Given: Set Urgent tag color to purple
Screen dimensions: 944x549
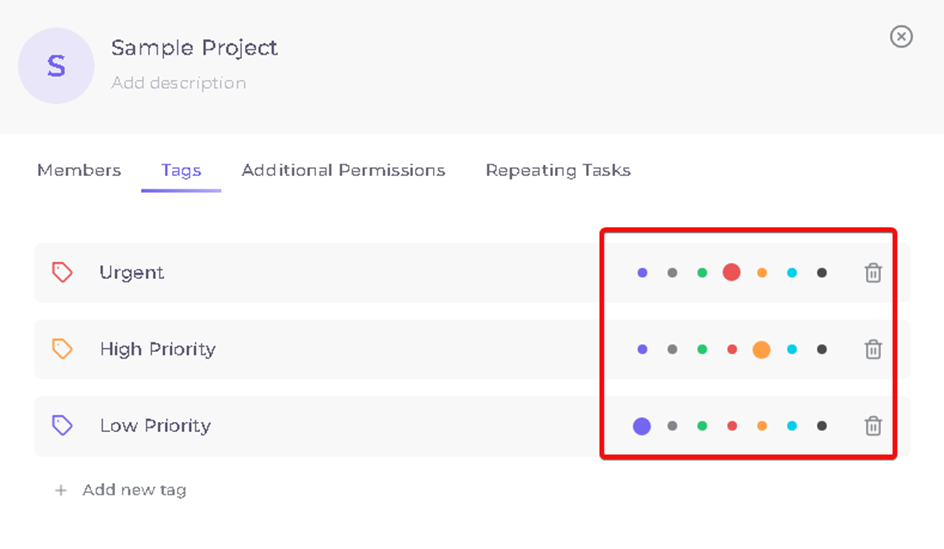Looking at the screenshot, I should click(x=642, y=273).
